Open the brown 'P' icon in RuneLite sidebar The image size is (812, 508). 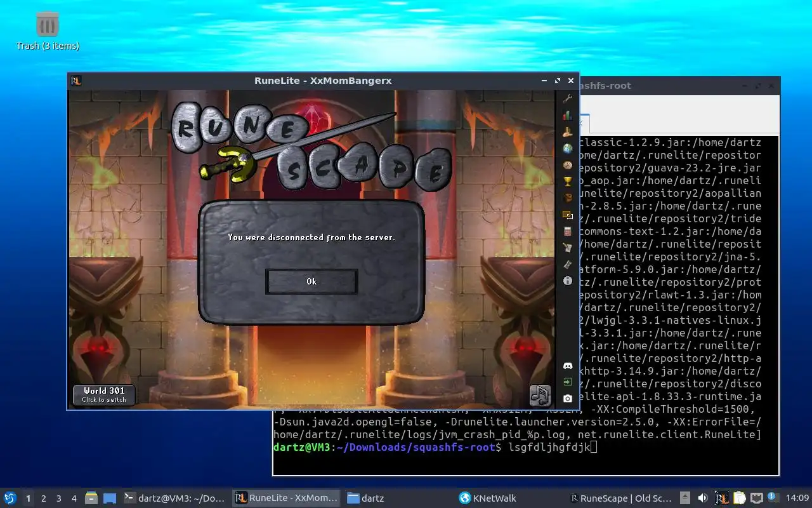(x=568, y=198)
